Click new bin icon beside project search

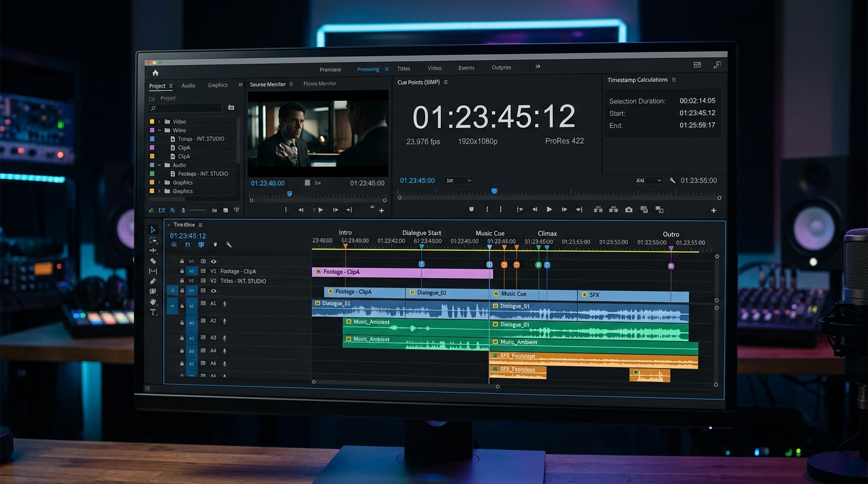point(231,108)
